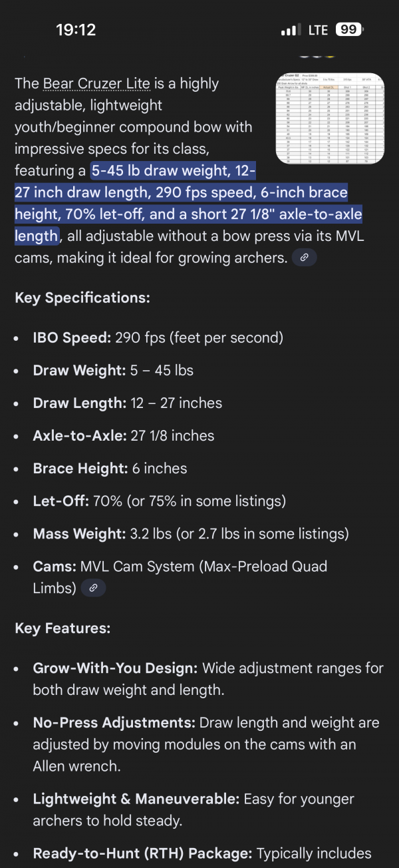The width and height of the screenshot is (399, 868).
Task: Tap the 'Key Specifications:' heading
Action: (82, 298)
